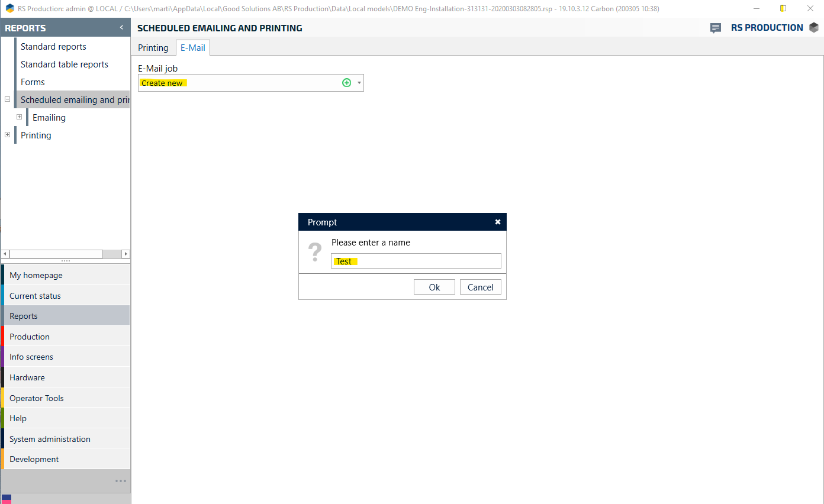The image size is (824, 504).
Task: Collapse the Scheduled emailing and printing node
Action: (7, 99)
